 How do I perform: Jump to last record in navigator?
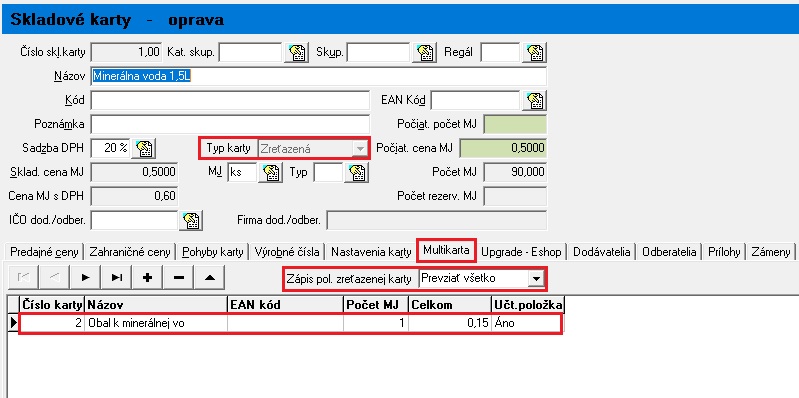pyautogui.click(x=117, y=277)
